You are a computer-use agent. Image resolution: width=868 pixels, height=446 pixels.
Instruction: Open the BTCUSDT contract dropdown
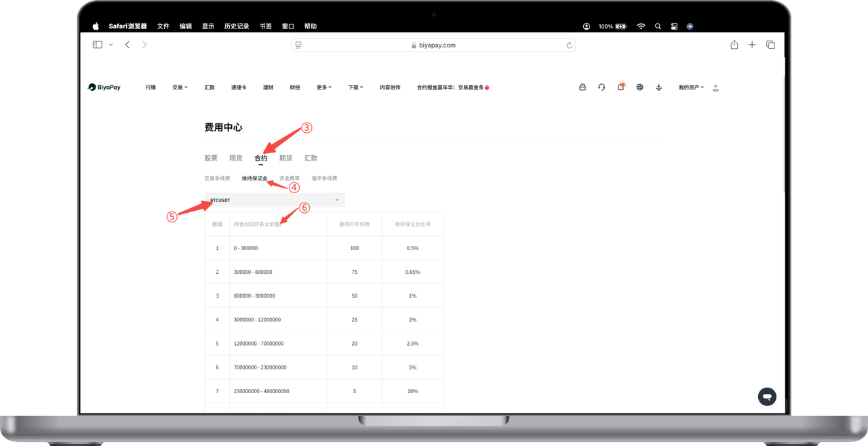point(275,201)
